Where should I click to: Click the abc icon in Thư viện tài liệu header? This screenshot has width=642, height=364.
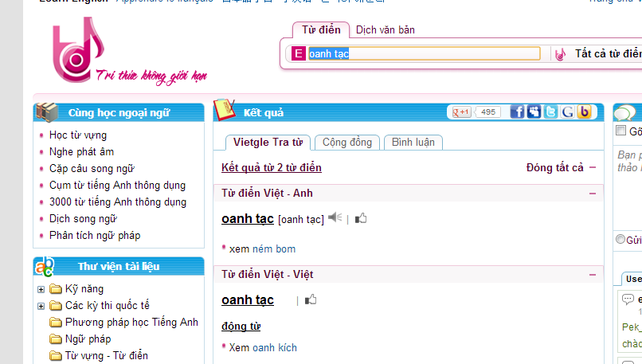tap(45, 267)
